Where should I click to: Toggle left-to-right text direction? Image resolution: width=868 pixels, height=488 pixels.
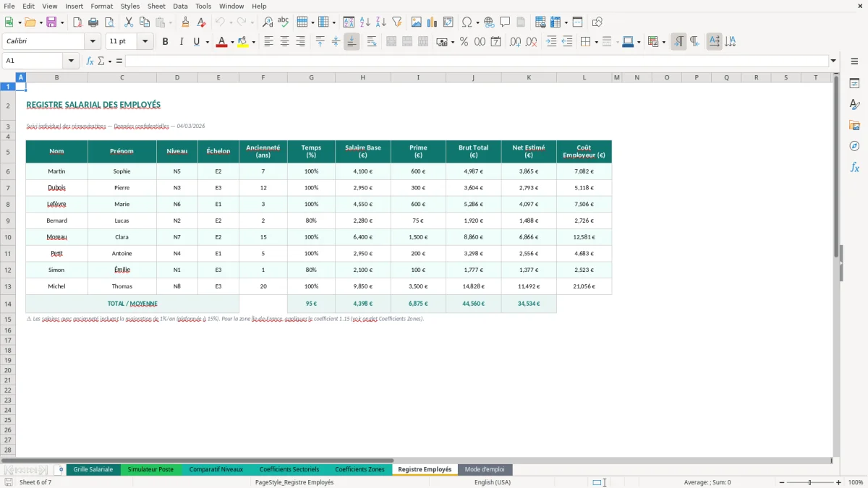pyautogui.click(x=678, y=42)
